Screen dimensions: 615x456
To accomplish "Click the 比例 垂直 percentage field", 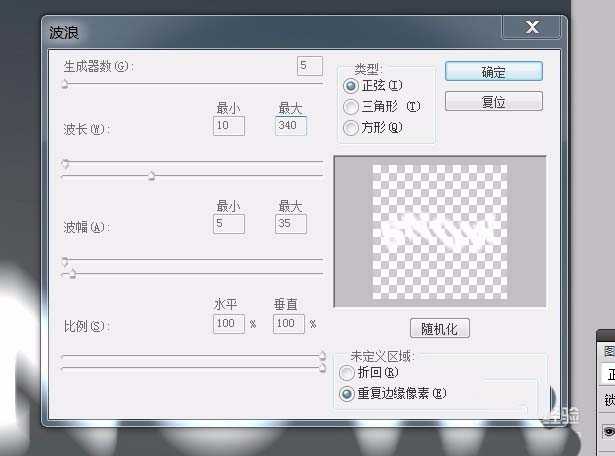I will tap(289, 324).
